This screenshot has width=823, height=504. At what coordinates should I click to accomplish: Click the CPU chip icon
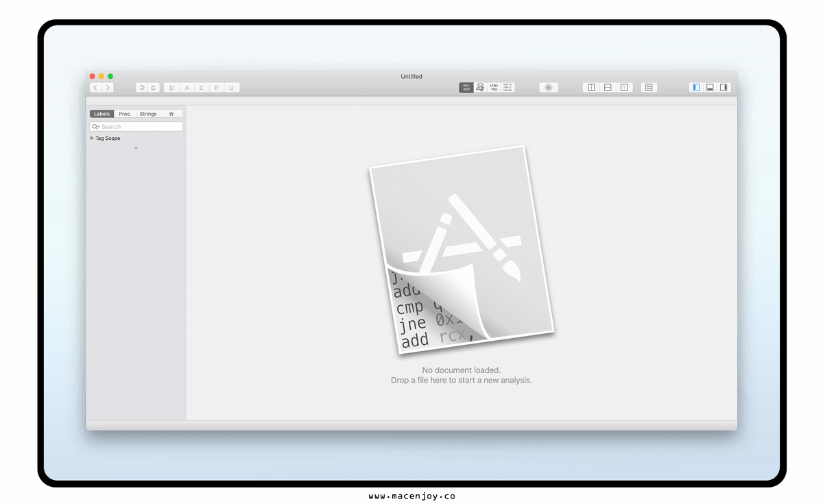tap(549, 88)
